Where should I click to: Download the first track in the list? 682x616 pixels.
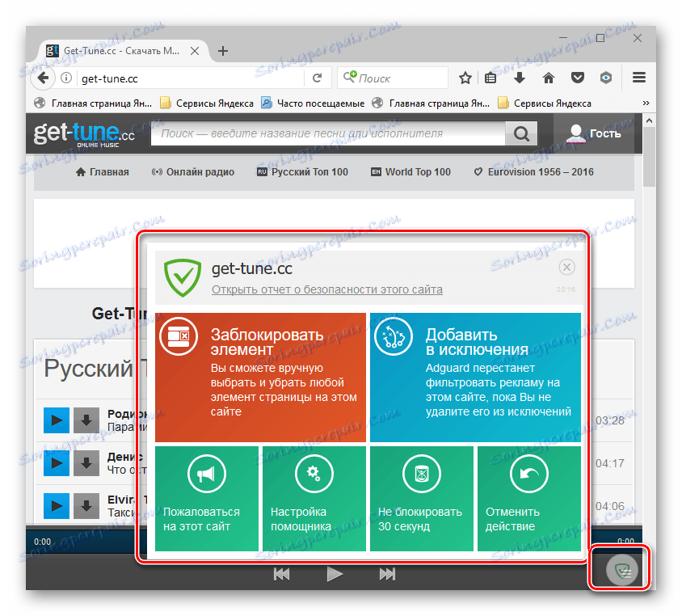(86, 420)
